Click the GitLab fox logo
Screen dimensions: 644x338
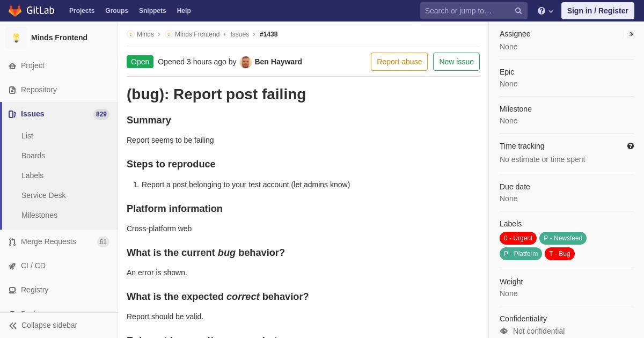point(15,11)
